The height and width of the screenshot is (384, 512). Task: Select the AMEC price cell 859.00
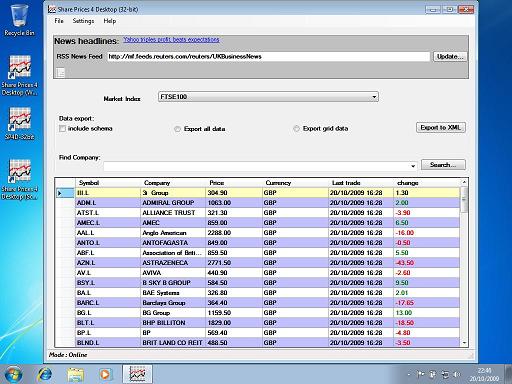pyautogui.click(x=234, y=223)
